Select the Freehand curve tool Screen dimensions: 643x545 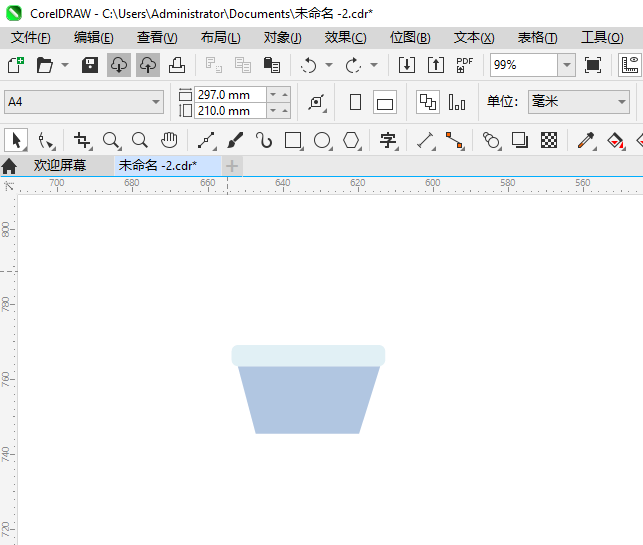(x=207, y=141)
